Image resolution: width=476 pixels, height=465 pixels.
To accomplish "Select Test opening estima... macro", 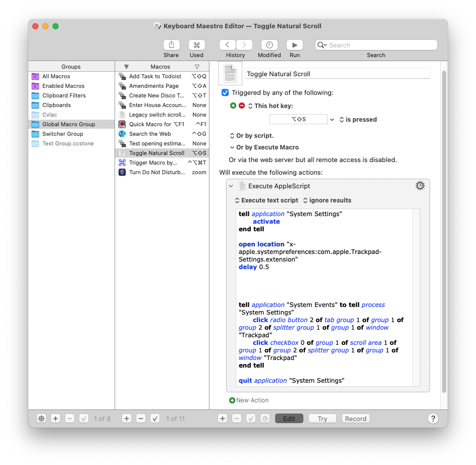I will click(x=162, y=143).
